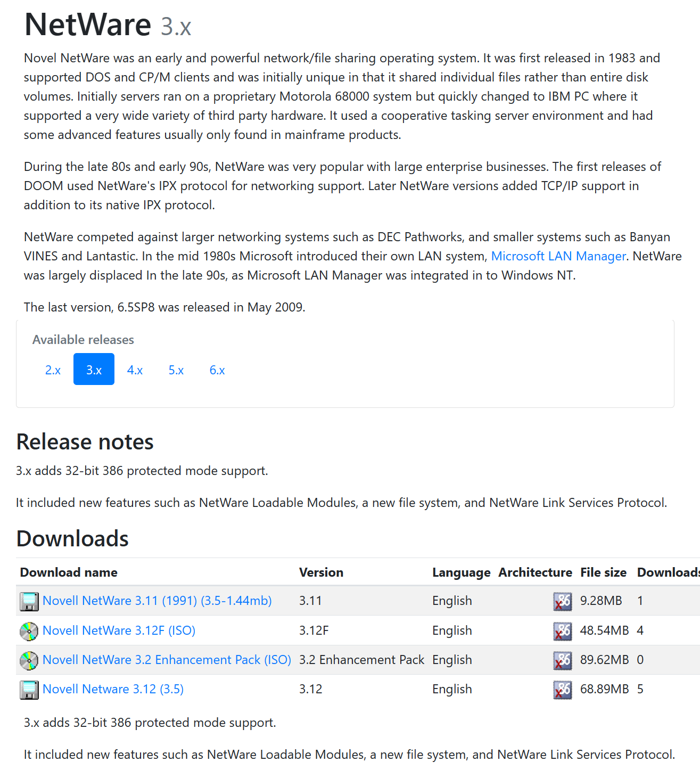The image size is (700, 770).
Task: Click the Version column header
Action: (321, 572)
